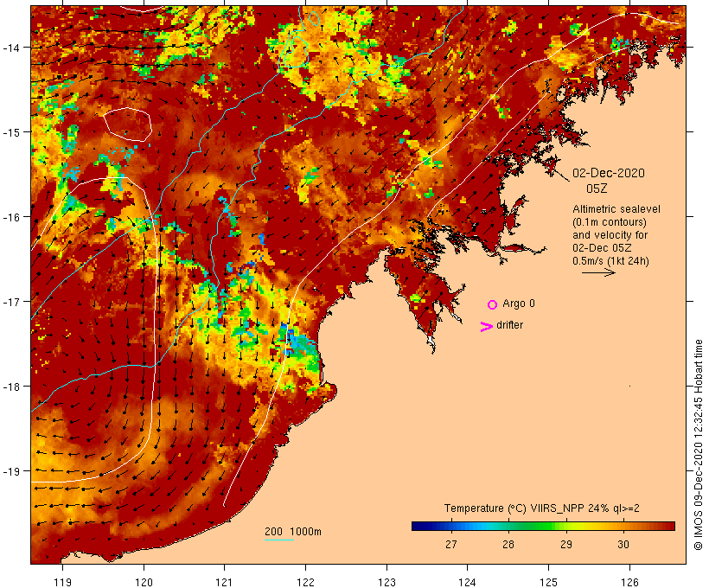Click the magenta drifter arrow legend marker
The height and width of the screenshot is (588, 709).
coord(487,327)
